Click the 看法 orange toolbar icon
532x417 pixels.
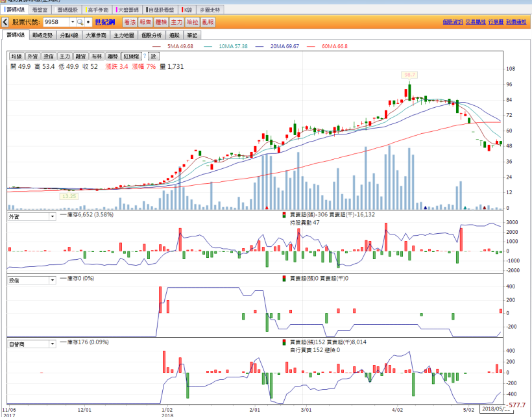click(x=130, y=22)
